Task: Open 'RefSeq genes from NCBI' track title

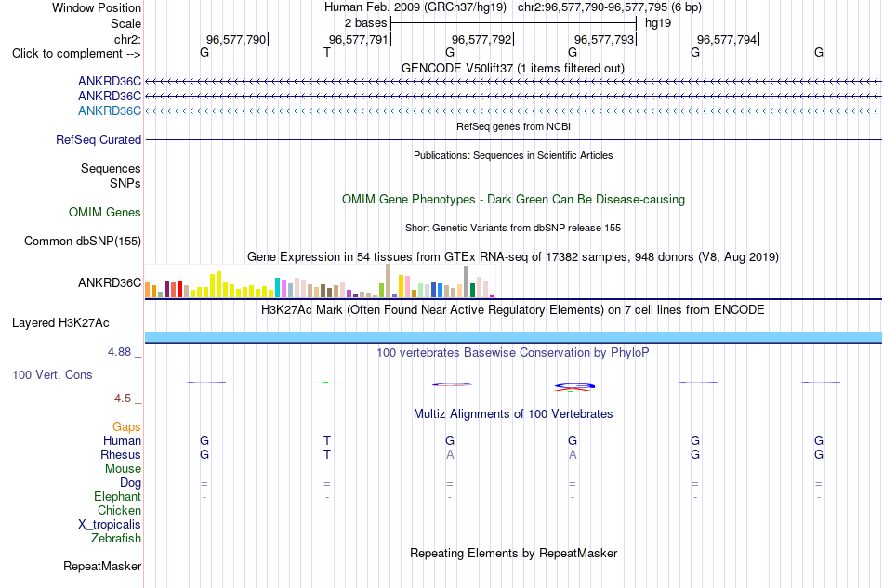Action: [513, 126]
